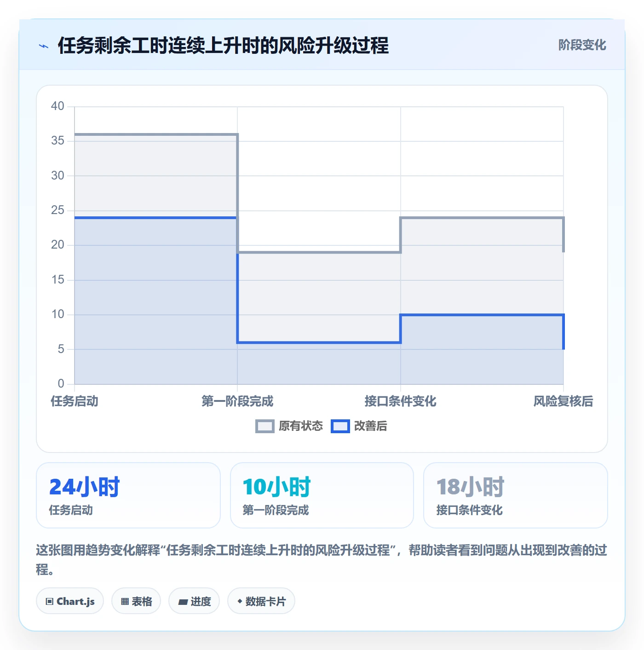Click the 接口条件变化 x-axis label
The image size is (644, 650).
(401, 401)
